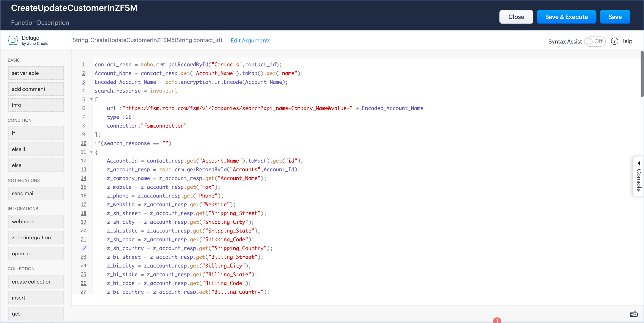
Task: Click the pencil edit icon in gutter
Action: coord(84,248)
